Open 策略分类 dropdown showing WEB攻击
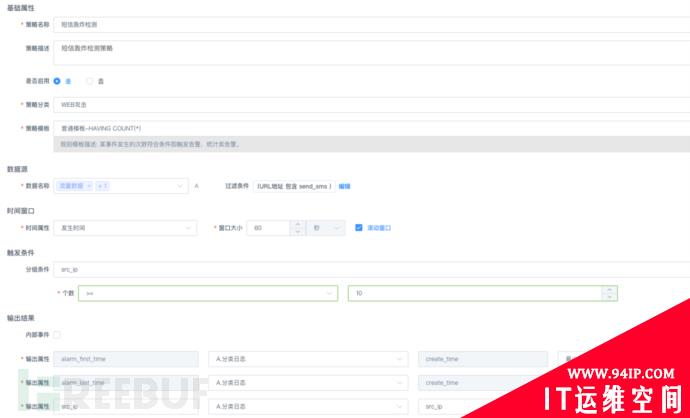 (x=371, y=105)
